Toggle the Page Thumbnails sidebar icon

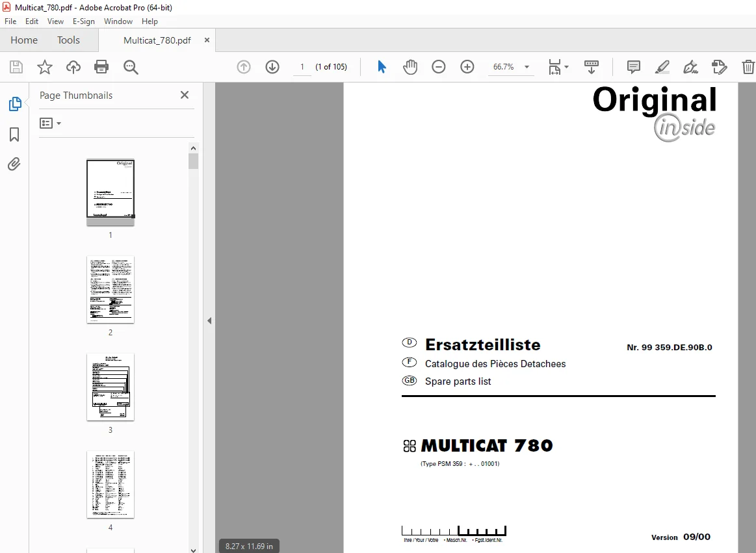(x=15, y=104)
